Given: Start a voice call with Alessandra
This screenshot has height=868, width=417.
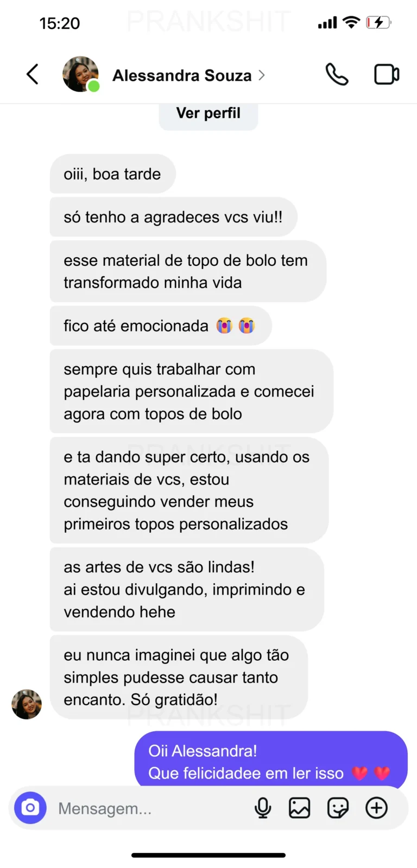Looking at the screenshot, I should pos(337,74).
